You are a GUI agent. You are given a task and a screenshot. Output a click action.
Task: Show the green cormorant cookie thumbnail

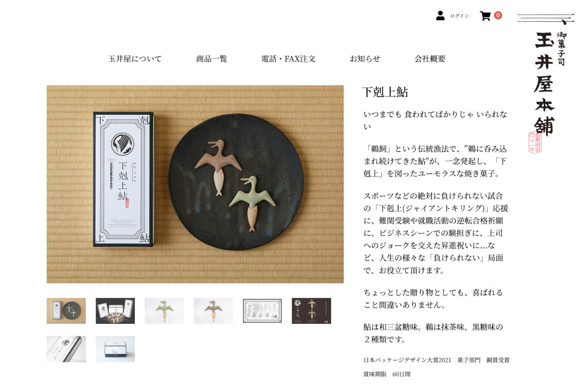[164, 311]
